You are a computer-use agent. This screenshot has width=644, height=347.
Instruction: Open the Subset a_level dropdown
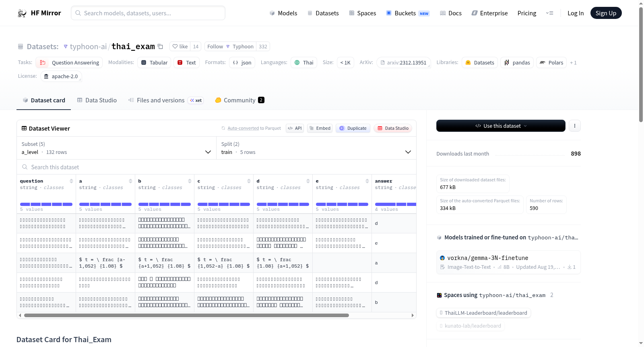(116, 148)
